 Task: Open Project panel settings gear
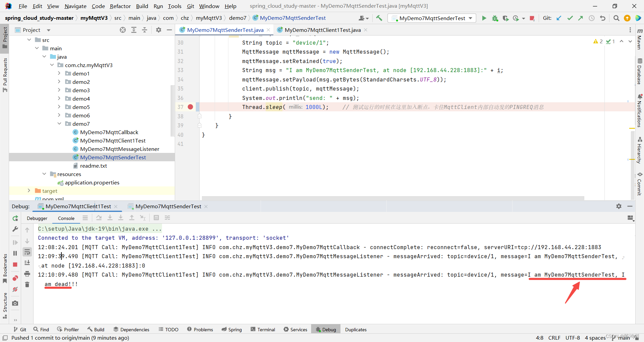tap(159, 30)
